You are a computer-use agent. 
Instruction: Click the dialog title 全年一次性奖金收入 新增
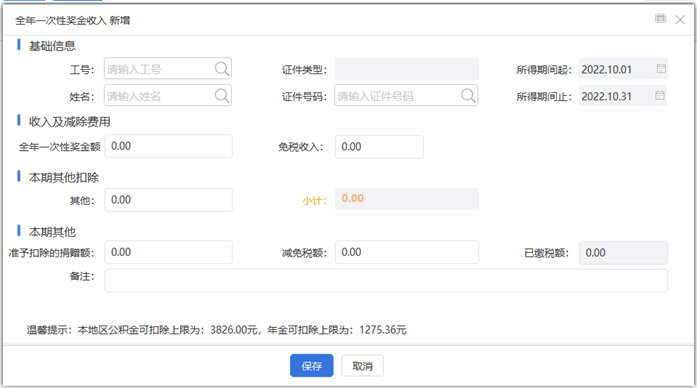pos(72,20)
